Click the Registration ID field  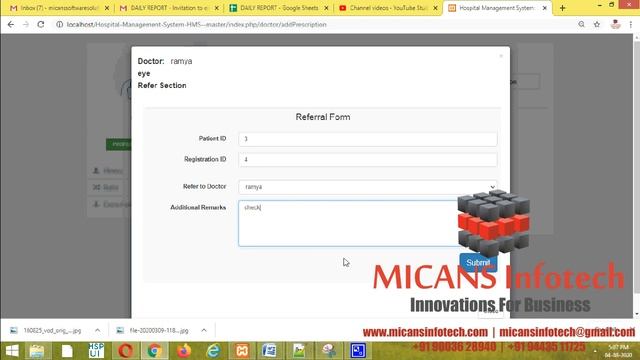(368, 160)
